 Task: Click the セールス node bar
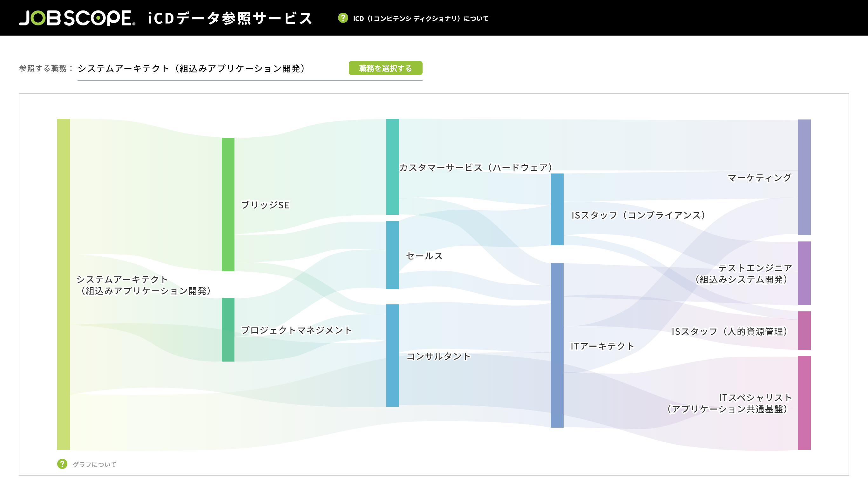click(393, 255)
